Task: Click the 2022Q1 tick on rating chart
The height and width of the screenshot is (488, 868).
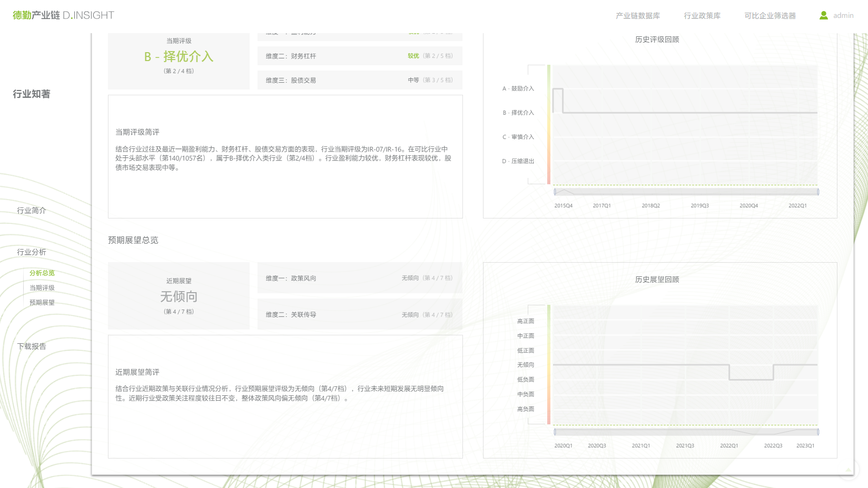Action: pos(797,206)
